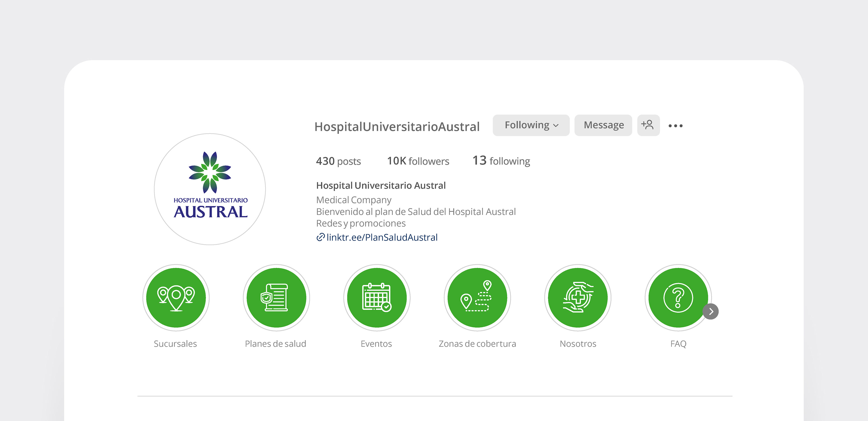Open the FAQ question mark highlight
This screenshot has height=421, width=868.
pos(678,297)
